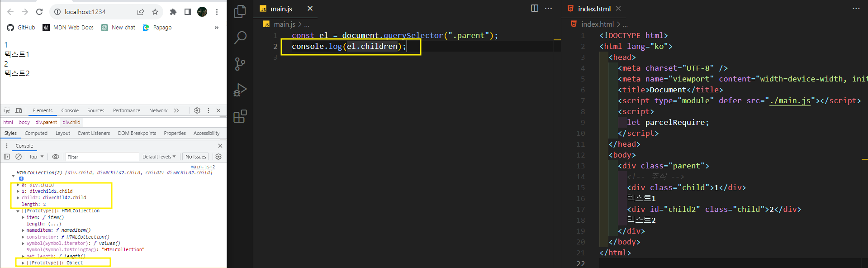This screenshot has height=268, width=868.
Task: Toggle the device toolbar in DevTools
Action: pos(19,110)
